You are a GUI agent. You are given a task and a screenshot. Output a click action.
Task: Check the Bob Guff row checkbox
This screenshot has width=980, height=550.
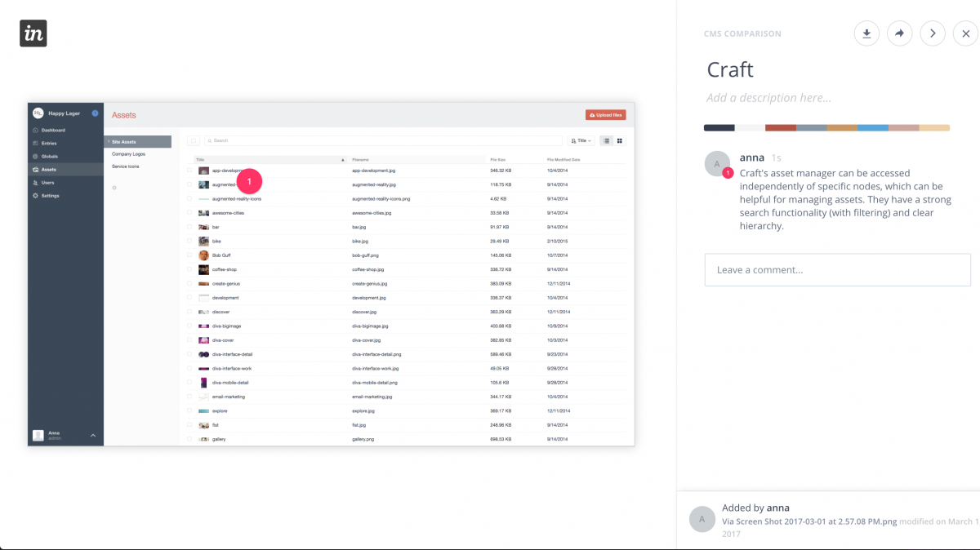pos(189,255)
